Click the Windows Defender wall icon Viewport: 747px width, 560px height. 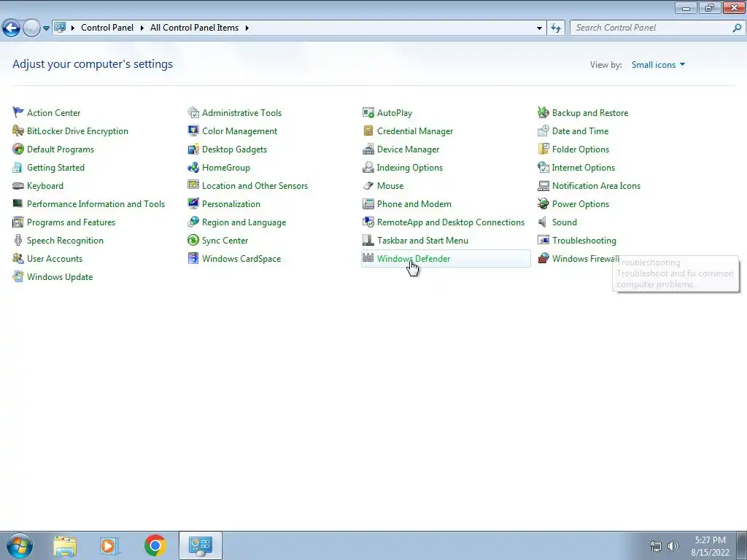pyautogui.click(x=368, y=258)
